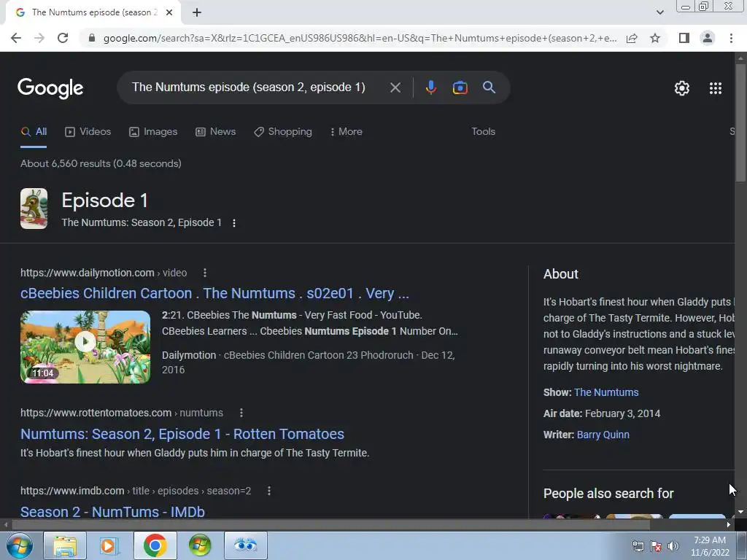This screenshot has width=747, height=560.
Task: Search by image with the camera icon
Action: click(x=460, y=87)
